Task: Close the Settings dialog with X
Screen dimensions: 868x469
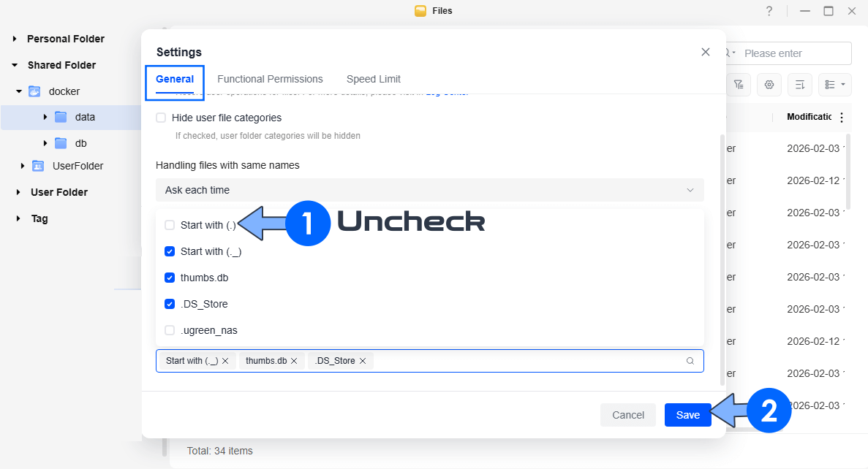Action: [706, 52]
